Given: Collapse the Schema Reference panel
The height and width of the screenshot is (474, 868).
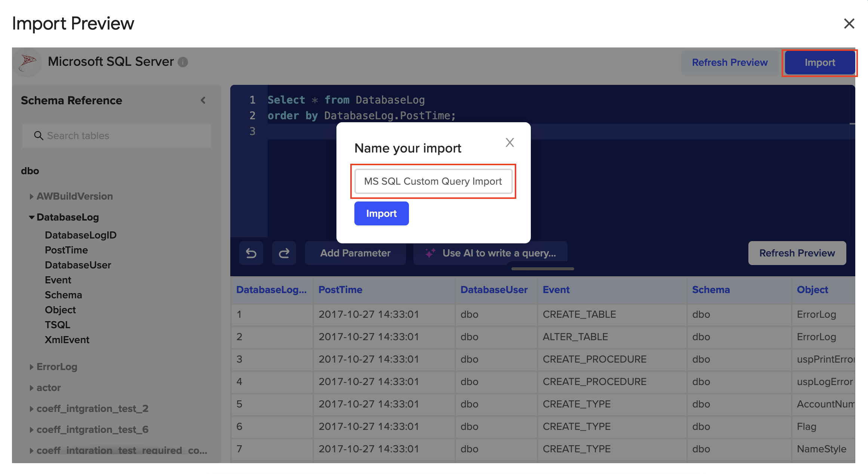Looking at the screenshot, I should [203, 100].
